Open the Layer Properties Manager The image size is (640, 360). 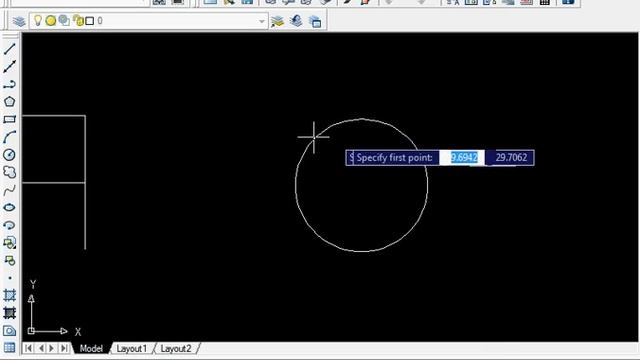click(19, 21)
